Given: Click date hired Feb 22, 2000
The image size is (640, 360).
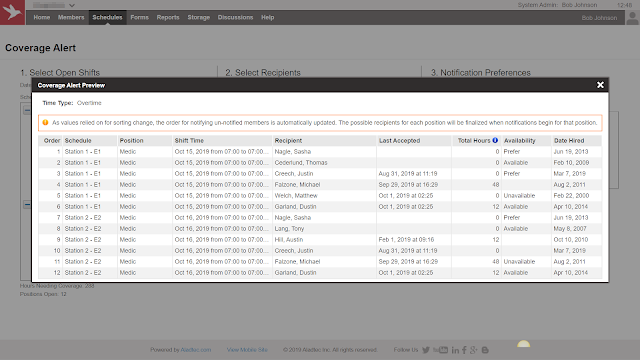Looking at the screenshot, I should pyautogui.click(x=571, y=196).
